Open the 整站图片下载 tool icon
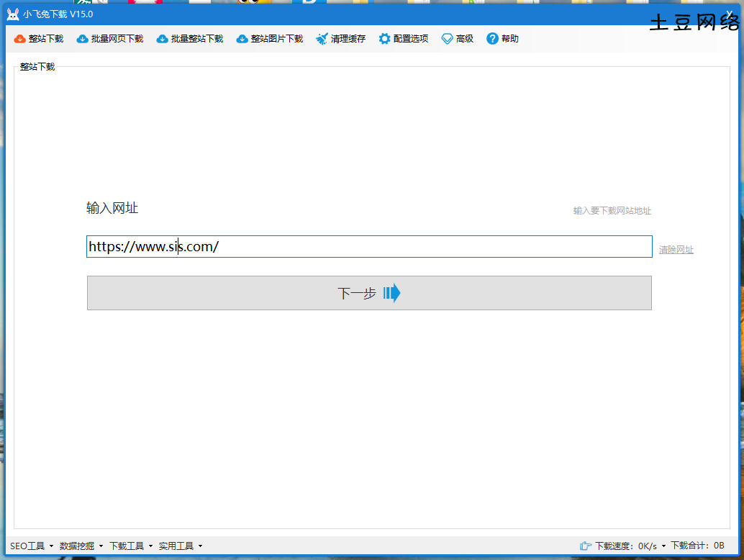Viewport: 744px width, 560px height. click(243, 38)
